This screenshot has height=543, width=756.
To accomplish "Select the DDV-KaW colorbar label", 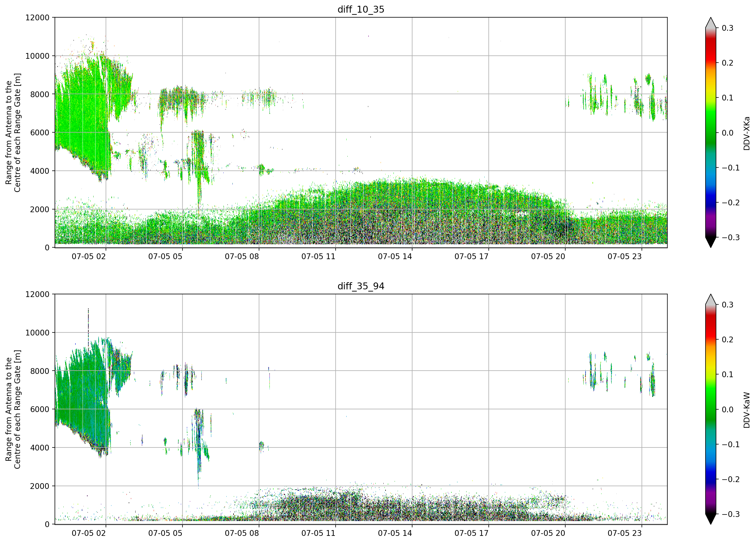I will point(746,410).
